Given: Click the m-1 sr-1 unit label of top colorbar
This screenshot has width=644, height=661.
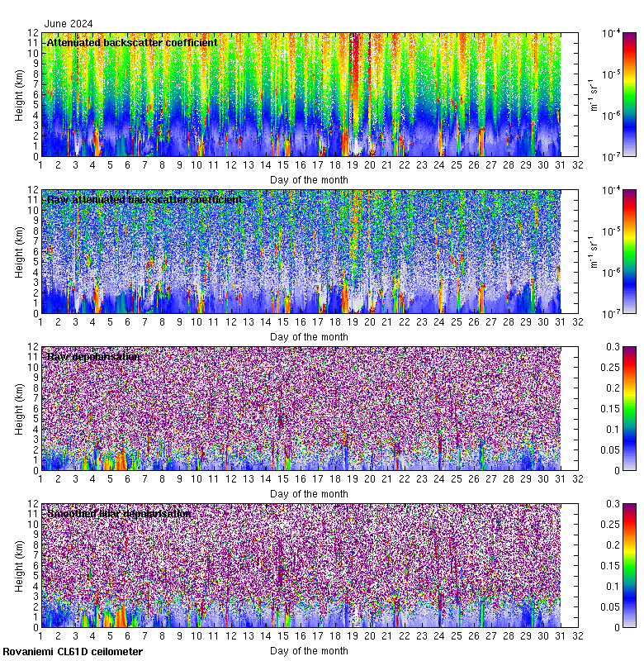Looking at the screenshot, I should tap(591, 94).
